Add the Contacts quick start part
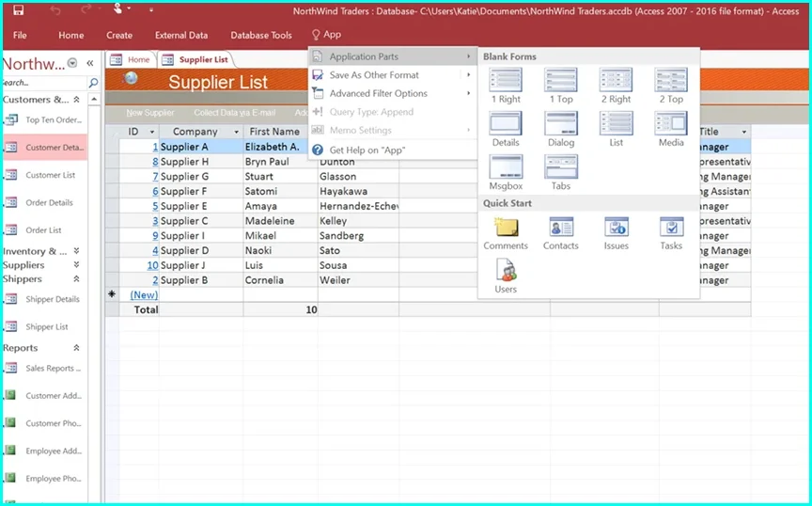 click(561, 228)
